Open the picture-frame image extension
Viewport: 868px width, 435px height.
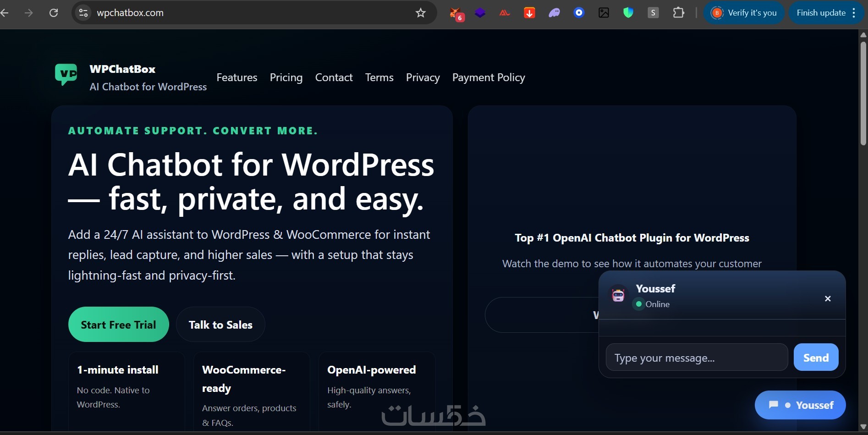point(604,13)
